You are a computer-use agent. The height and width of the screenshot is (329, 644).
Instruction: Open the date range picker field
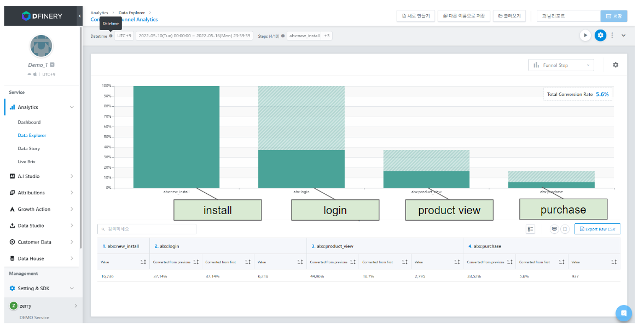point(194,36)
